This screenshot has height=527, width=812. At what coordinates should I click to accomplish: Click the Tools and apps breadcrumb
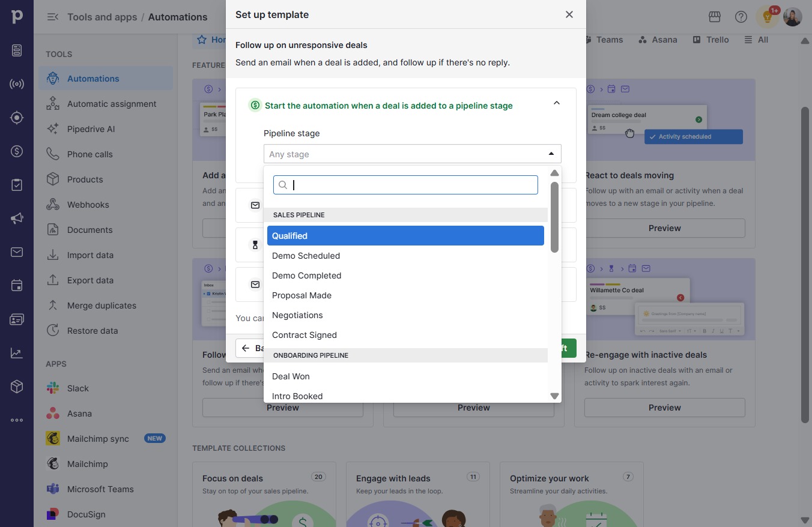102,17
